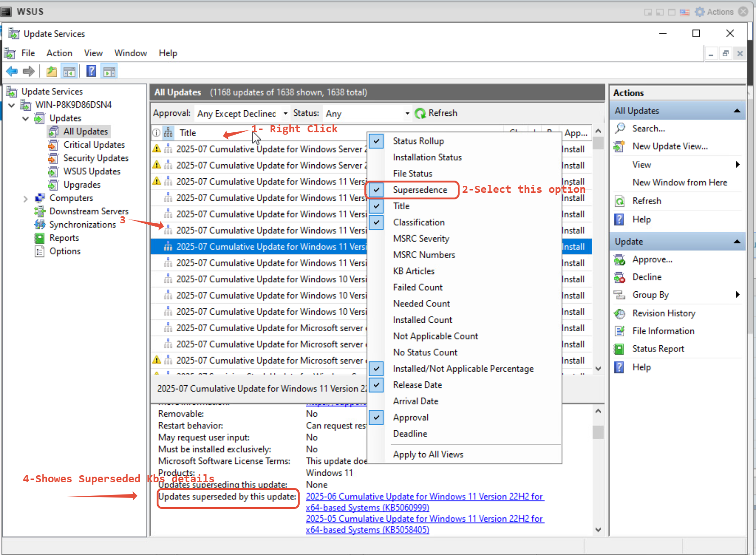756x555 pixels.
Task: Uncheck the Approval column option
Action: (x=376, y=418)
